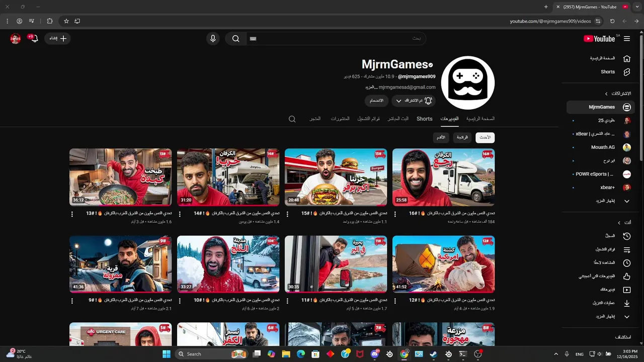The height and width of the screenshot is (362, 644).
Task: Click the magnifier search button in header
Action: click(235, 39)
